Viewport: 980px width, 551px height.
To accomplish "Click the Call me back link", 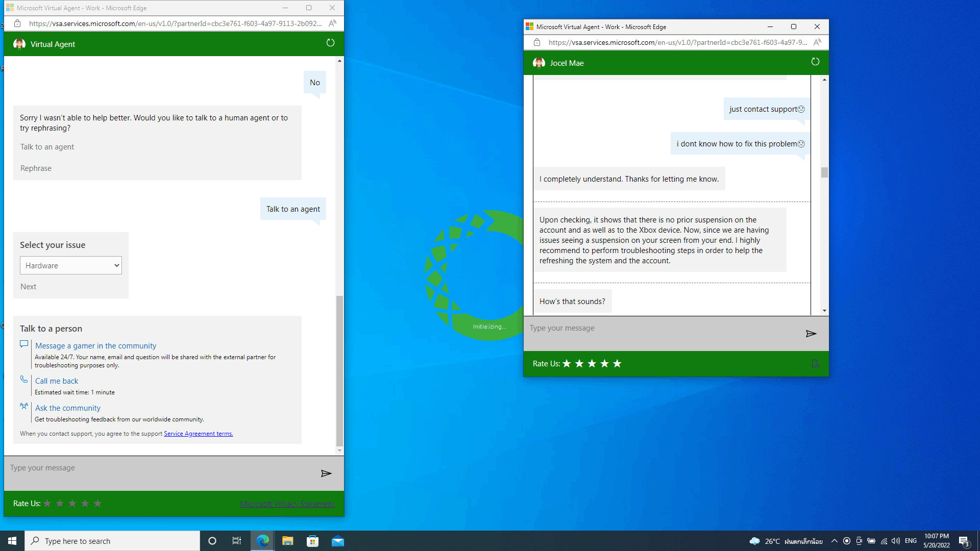I will pos(57,381).
